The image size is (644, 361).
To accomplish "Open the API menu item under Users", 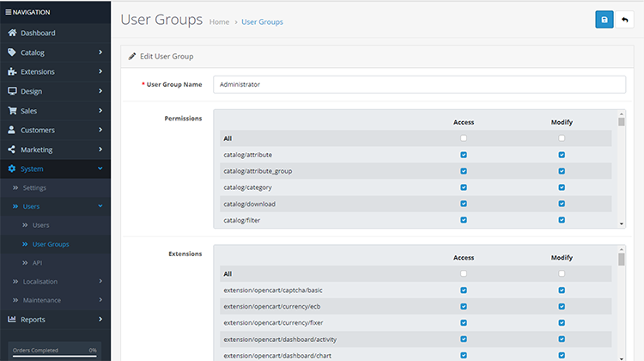I will (38, 262).
